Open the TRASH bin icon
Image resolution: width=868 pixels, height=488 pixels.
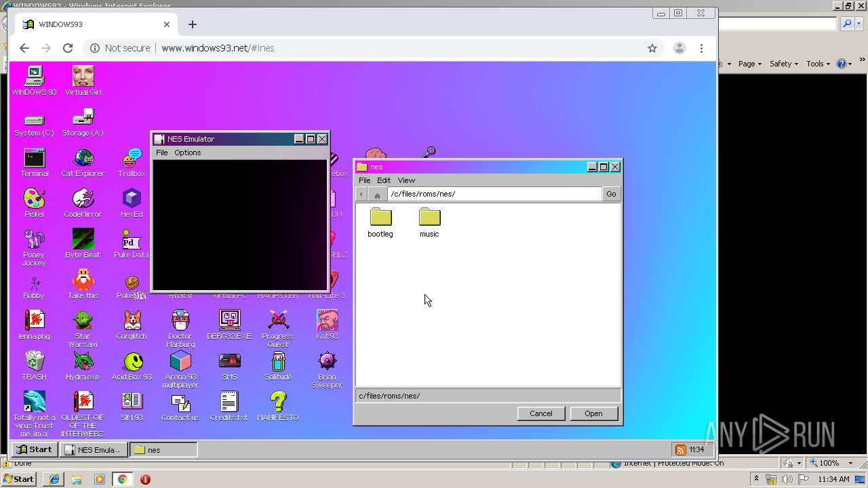point(34,365)
